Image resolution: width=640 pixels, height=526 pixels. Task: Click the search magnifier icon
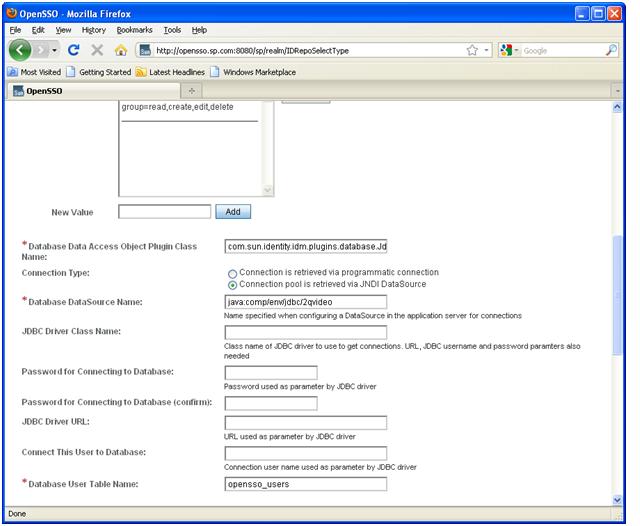pyautogui.click(x=611, y=51)
